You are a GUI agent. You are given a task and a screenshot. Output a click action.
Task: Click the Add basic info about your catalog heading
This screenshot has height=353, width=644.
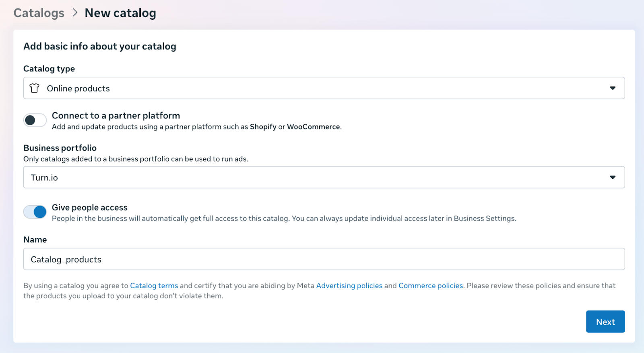(100, 46)
